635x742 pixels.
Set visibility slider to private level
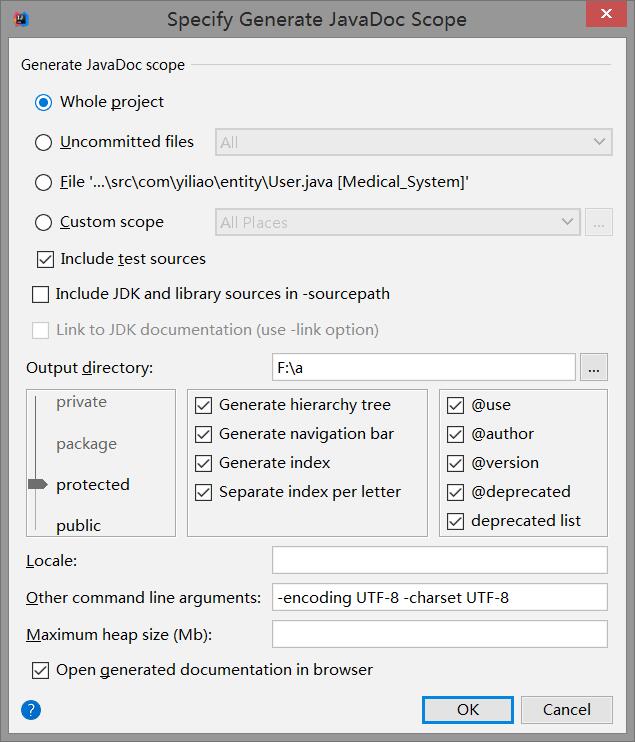tap(81, 402)
